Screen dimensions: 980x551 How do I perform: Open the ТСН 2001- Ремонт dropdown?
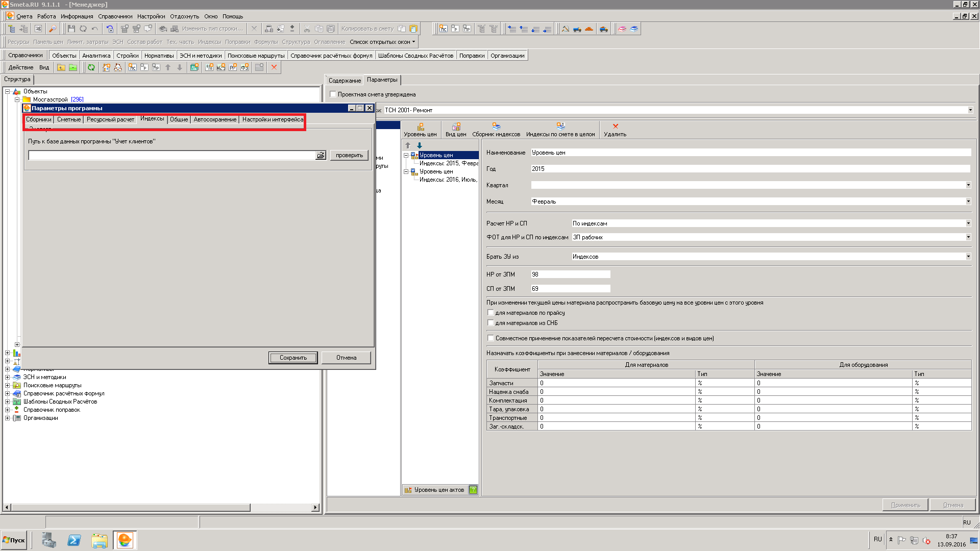pyautogui.click(x=970, y=110)
